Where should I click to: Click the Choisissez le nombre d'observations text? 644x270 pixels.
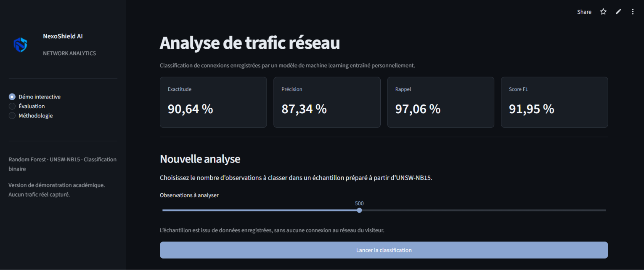(x=296, y=178)
